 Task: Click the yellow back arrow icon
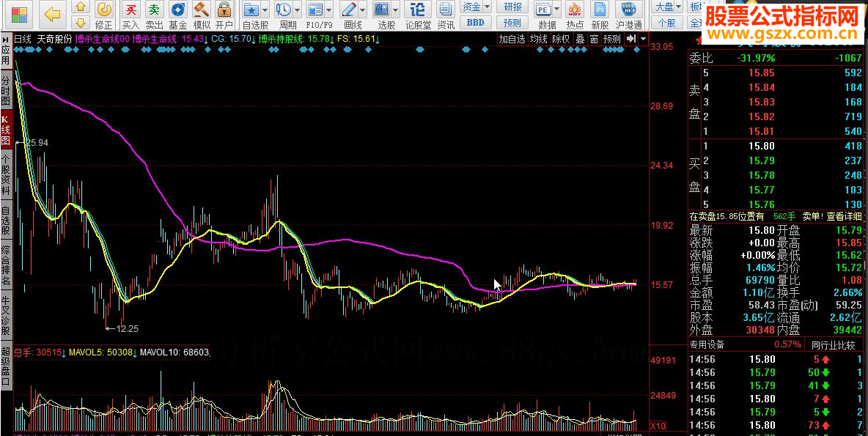pos(51,14)
